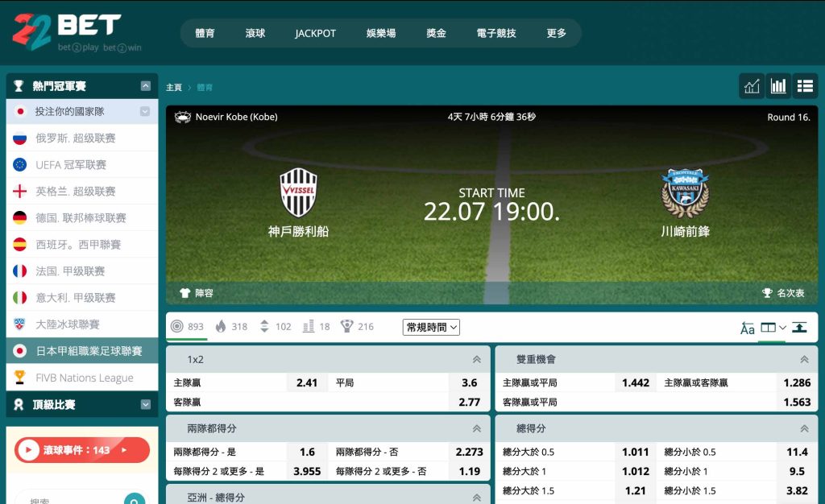Select the flame icon showing 318
This screenshot has width=825, height=504.
pyautogui.click(x=221, y=326)
